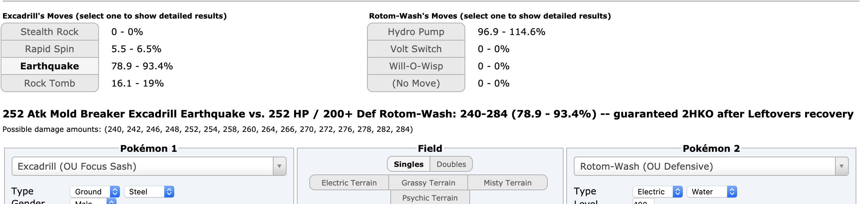Switch to the Singles format
Screen dimensions: 868x204
(409, 164)
